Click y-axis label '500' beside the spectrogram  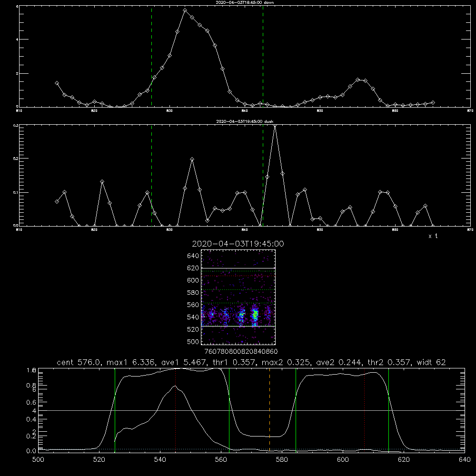tap(193, 341)
